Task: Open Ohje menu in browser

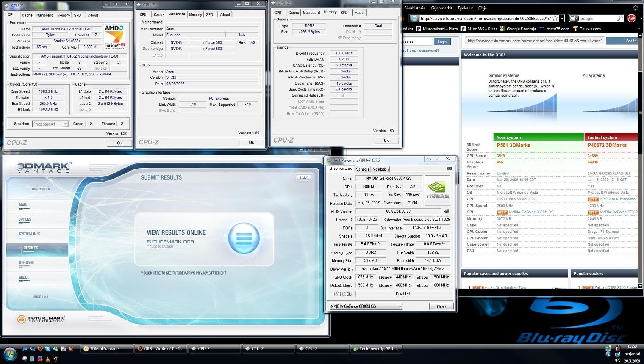Action: pos(483,8)
